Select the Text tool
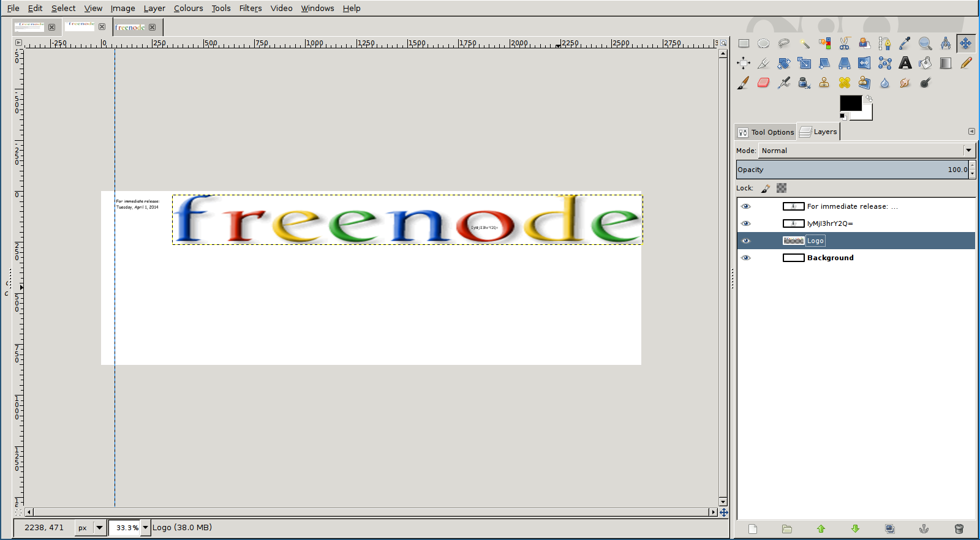This screenshot has height=540, width=980. (x=905, y=63)
